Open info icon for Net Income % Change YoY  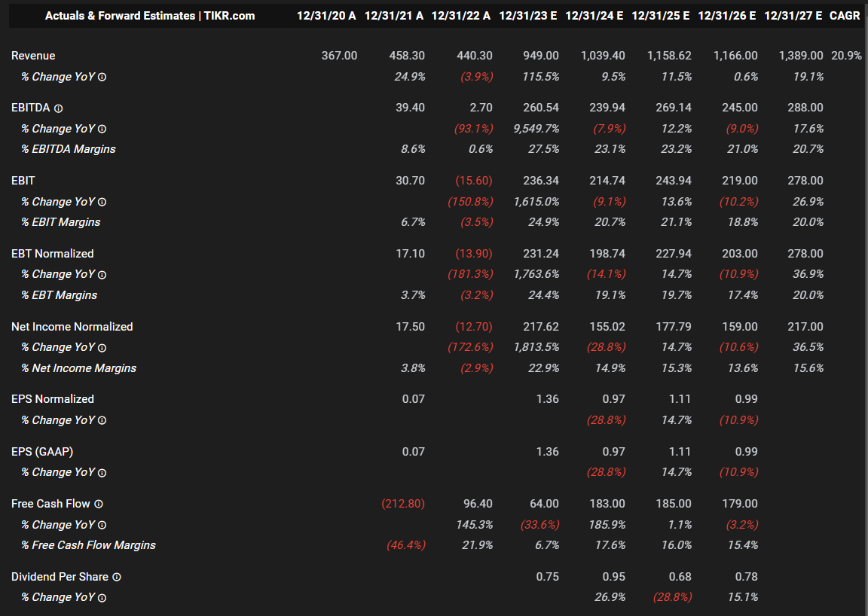[102, 348]
